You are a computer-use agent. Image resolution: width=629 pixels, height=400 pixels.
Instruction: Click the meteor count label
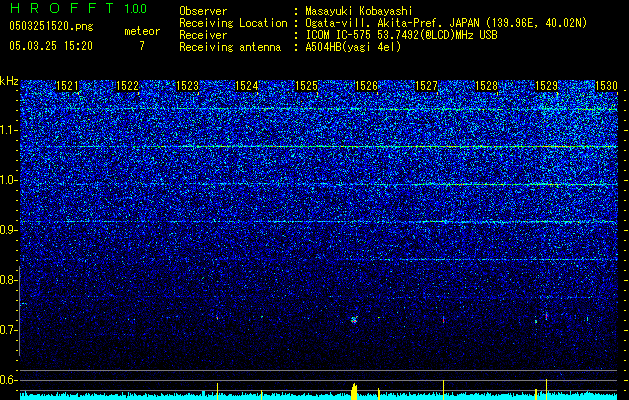pos(142,31)
